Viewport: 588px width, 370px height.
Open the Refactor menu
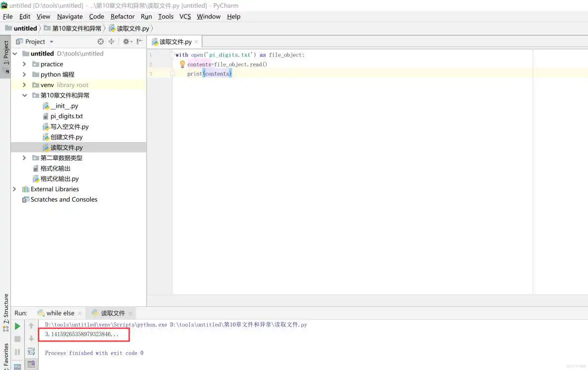point(122,16)
